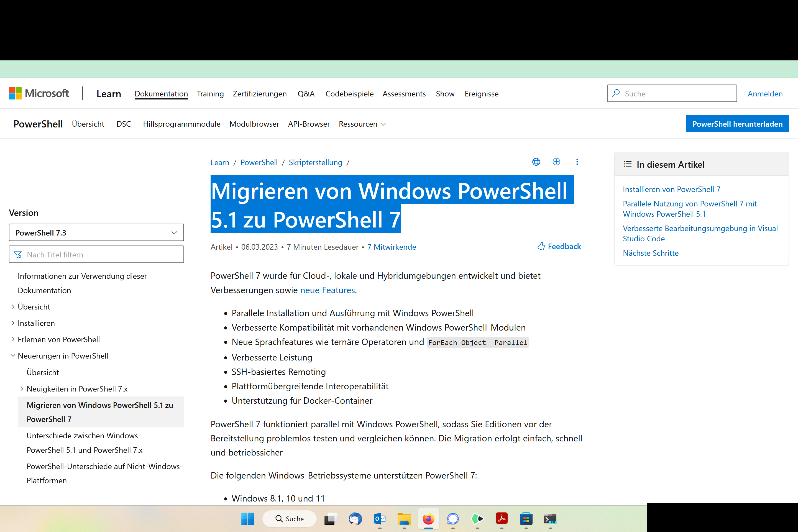This screenshot has height=532, width=798.
Task: Click Anmelden to sign in
Action: click(x=765, y=94)
